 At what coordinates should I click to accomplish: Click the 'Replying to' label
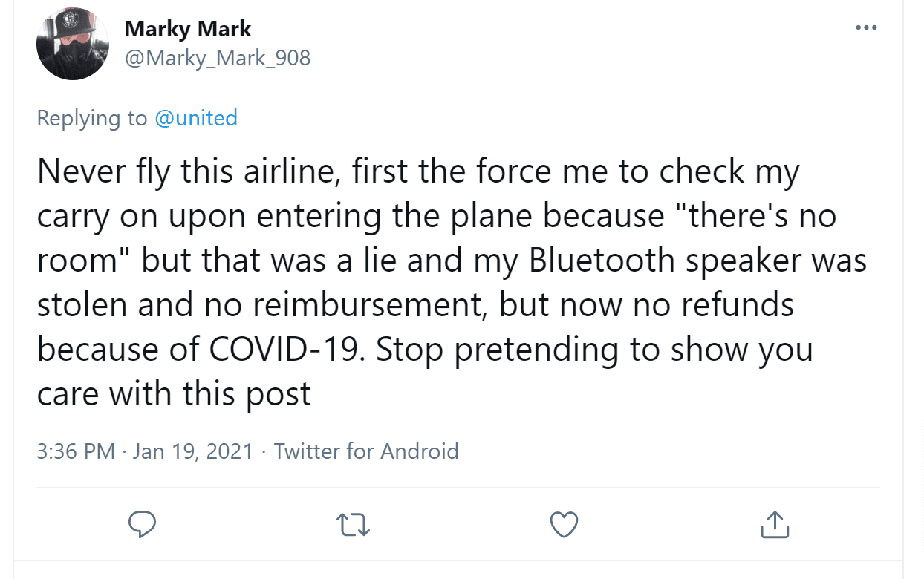[x=92, y=118]
